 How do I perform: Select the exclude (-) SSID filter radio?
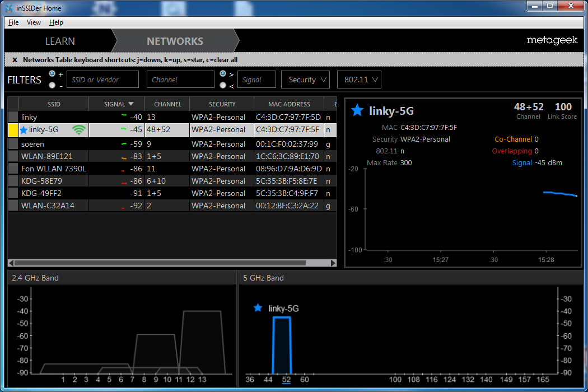pyautogui.click(x=52, y=85)
